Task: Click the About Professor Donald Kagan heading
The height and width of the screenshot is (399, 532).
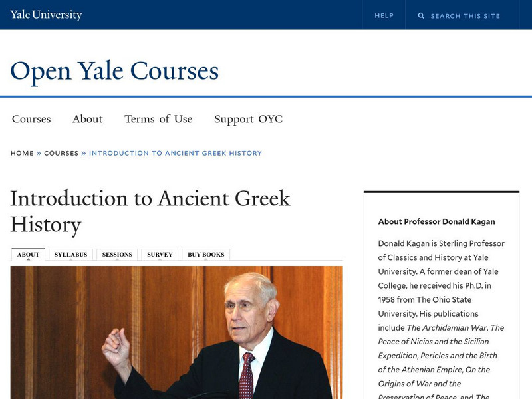Action: [436, 221]
